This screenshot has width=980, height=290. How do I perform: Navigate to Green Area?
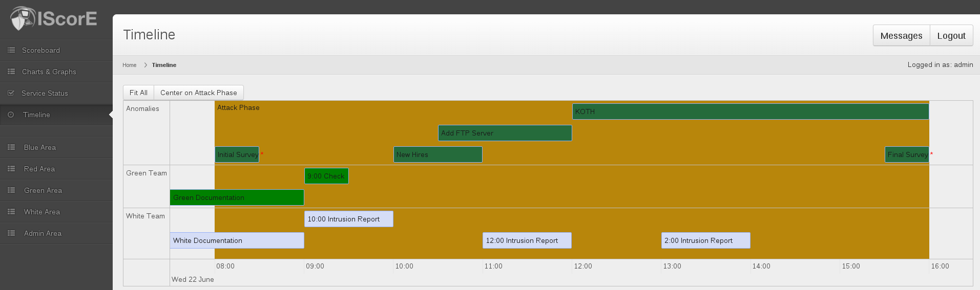click(x=56, y=190)
